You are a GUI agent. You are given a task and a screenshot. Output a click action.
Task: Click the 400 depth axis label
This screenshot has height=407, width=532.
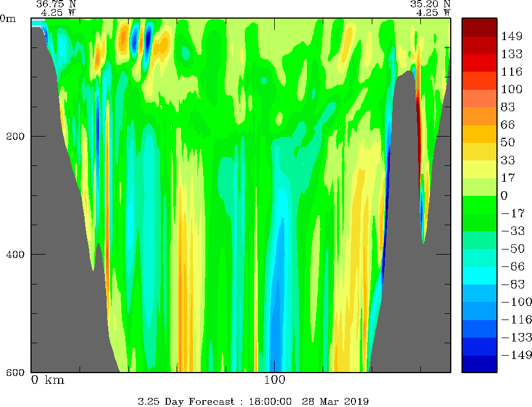coord(15,254)
